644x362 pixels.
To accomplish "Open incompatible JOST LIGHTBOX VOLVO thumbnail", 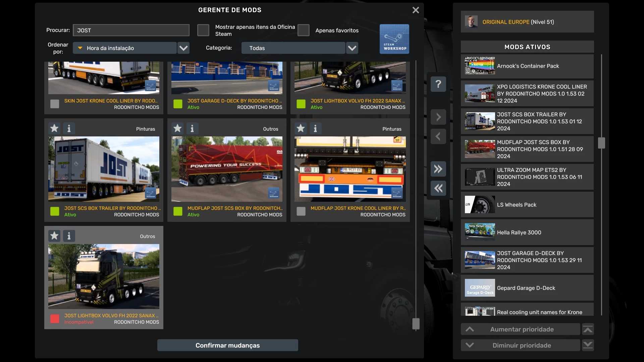I will [x=104, y=277].
